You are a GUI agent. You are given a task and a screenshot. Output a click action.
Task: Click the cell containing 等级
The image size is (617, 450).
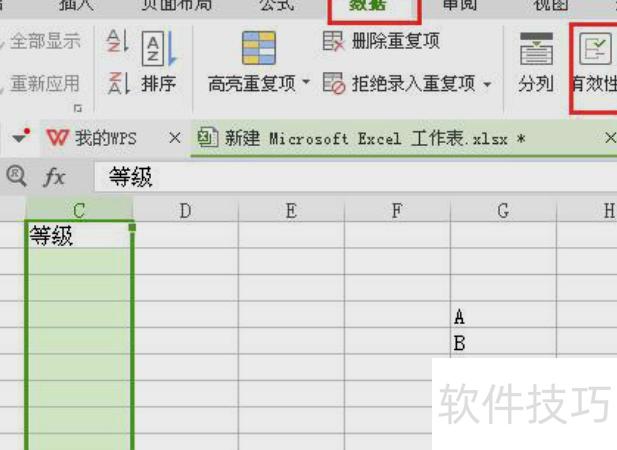coord(79,235)
